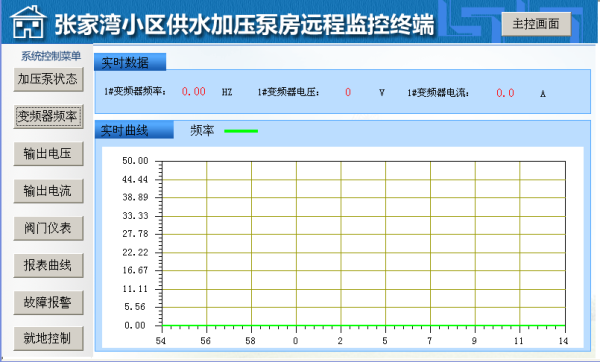Open 加压泵状态 pump status page
The height and width of the screenshot is (362, 600).
pyautogui.click(x=48, y=79)
